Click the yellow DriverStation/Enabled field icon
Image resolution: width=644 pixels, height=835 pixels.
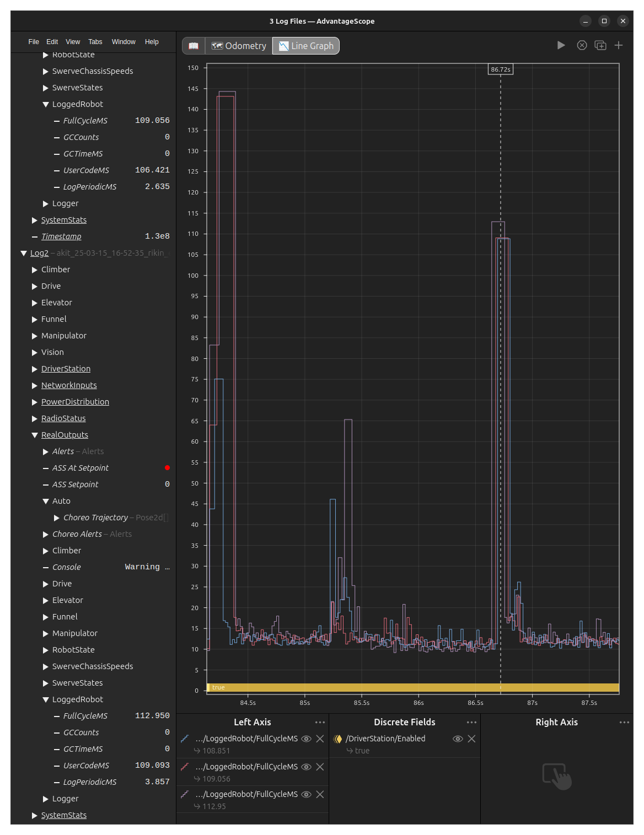coord(337,739)
